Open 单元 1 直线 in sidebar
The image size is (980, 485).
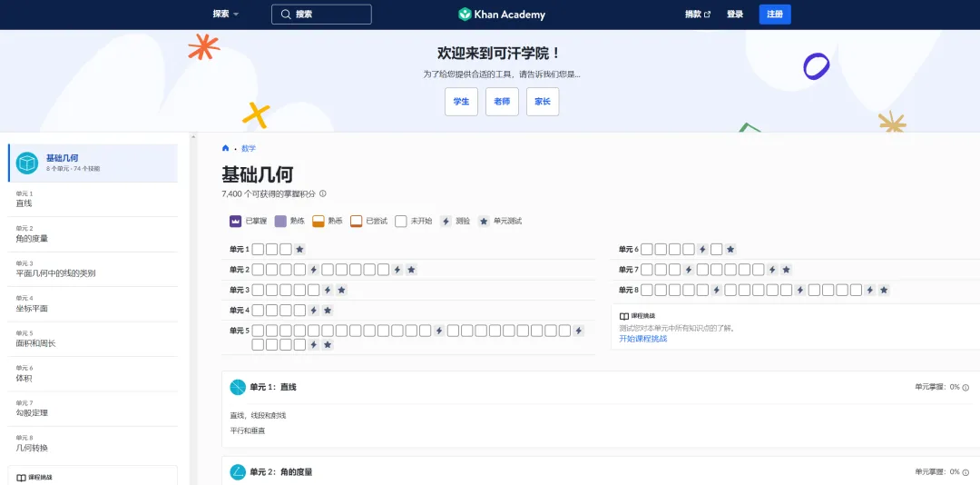pyautogui.click(x=93, y=200)
